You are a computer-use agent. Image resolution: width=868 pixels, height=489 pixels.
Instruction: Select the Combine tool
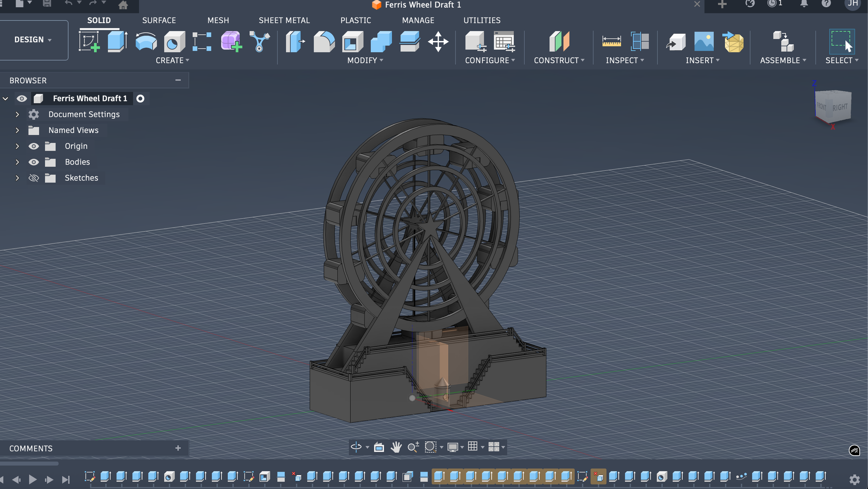[381, 42]
